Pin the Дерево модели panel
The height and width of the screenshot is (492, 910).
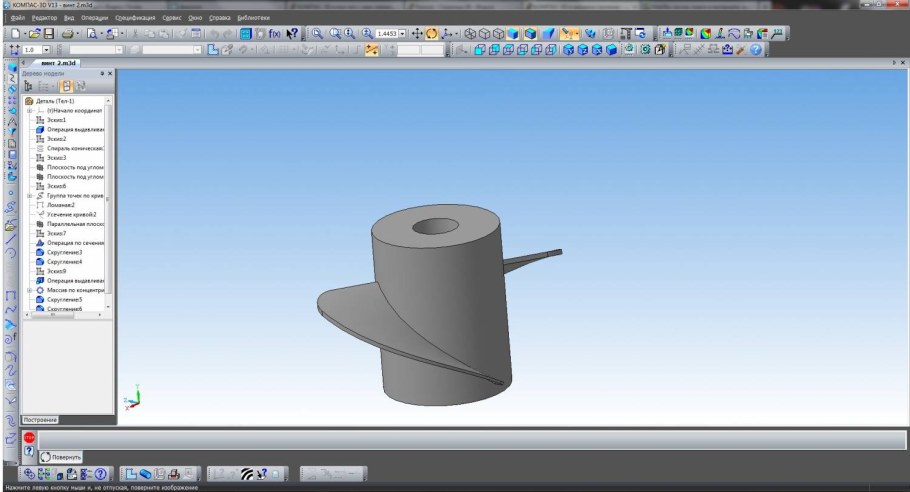pos(102,74)
